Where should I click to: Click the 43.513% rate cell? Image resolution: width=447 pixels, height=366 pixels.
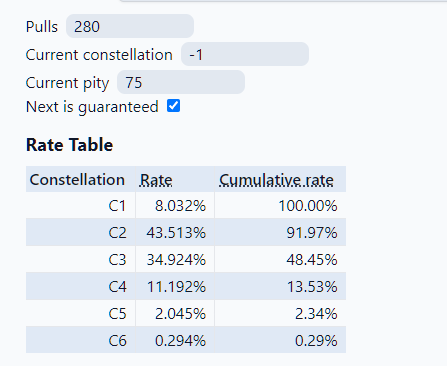(x=176, y=233)
